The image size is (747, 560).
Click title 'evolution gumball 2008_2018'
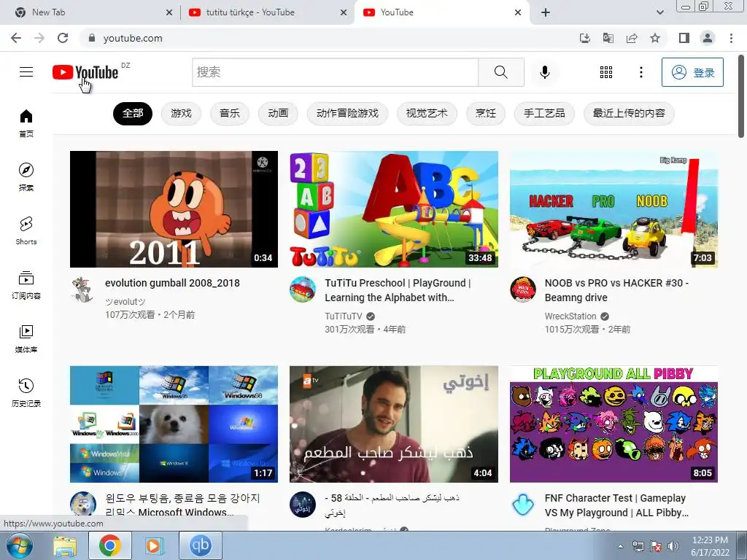(x=172, y=283)
